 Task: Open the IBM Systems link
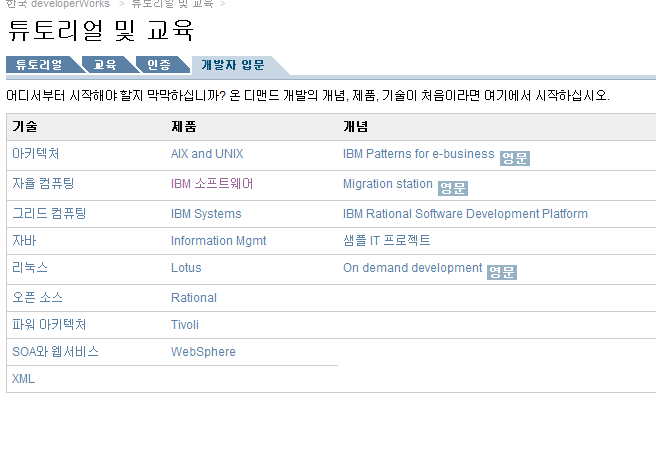206,214
